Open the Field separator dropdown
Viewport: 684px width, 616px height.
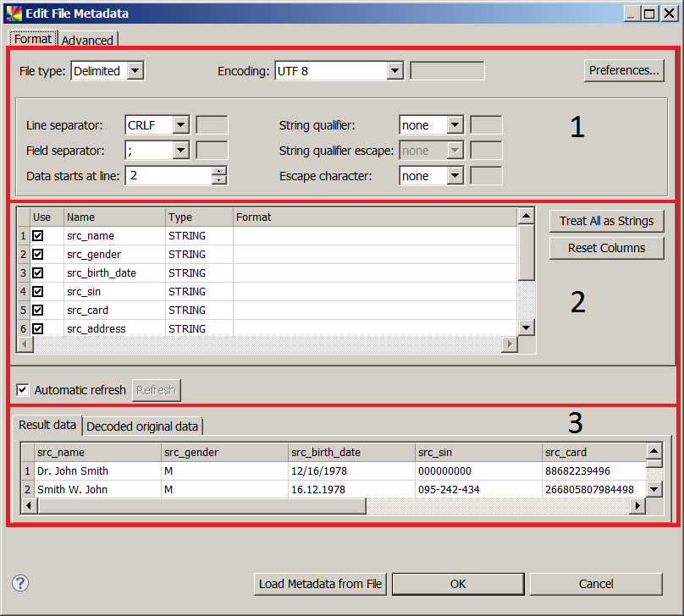click(x=179, y=150)
